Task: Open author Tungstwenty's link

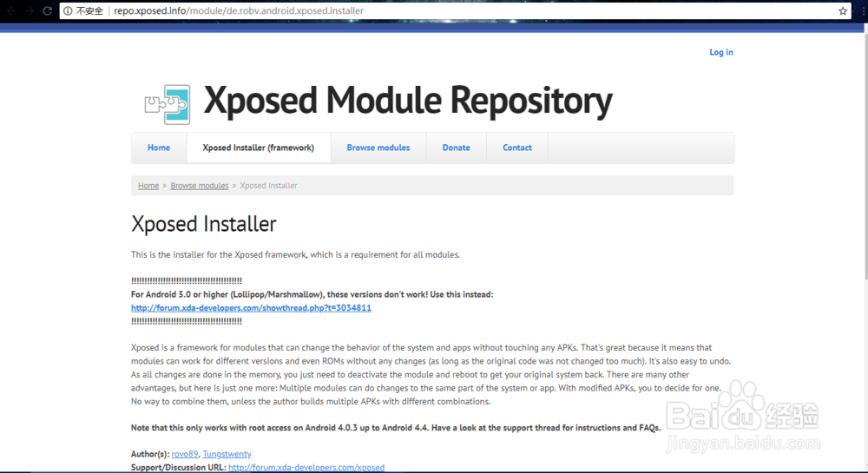Action: pos(227,454)
